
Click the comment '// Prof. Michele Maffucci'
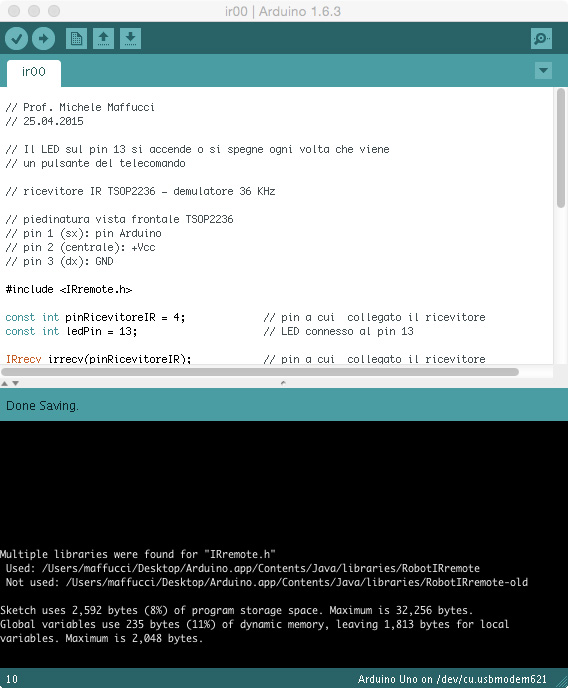[80, 108]
